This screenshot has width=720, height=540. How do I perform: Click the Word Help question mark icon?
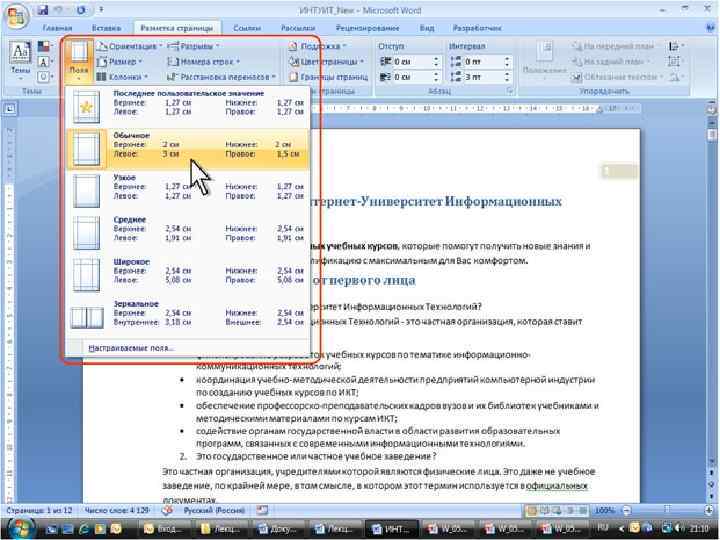coord(710,28)
